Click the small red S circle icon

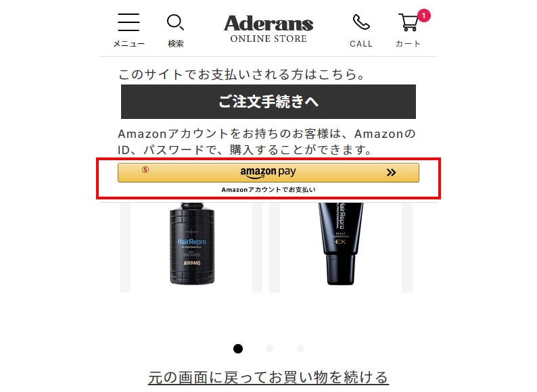[145, 170]
